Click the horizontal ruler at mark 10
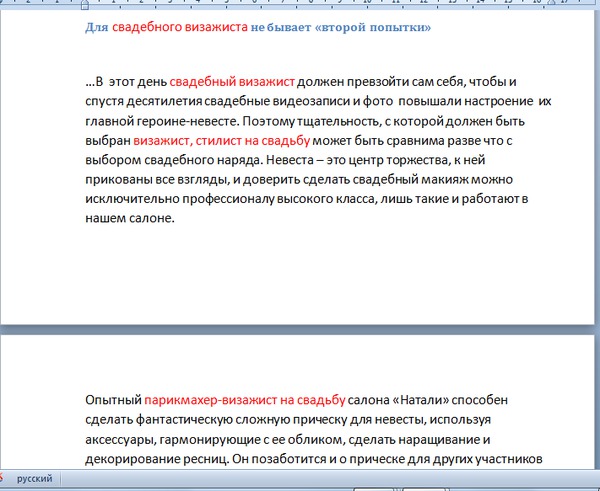Image resolution: width=600 pixels, height=491 pixels. (367, 2)
